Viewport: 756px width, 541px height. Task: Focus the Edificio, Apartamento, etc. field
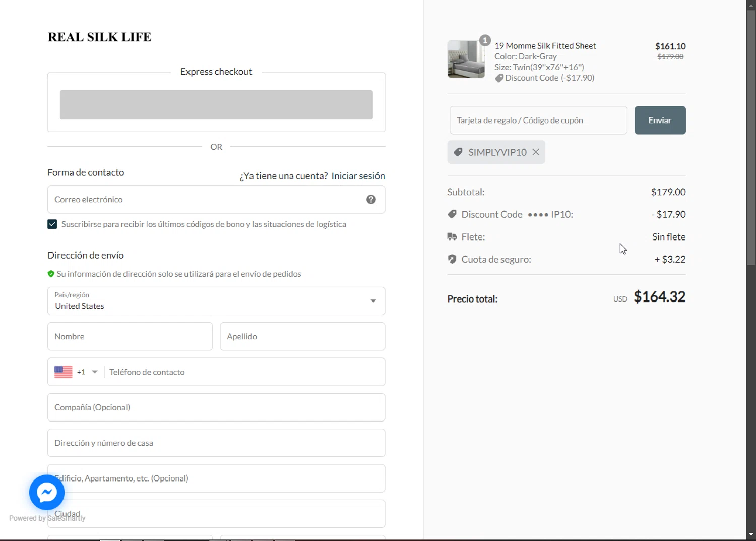pos(216,478)
